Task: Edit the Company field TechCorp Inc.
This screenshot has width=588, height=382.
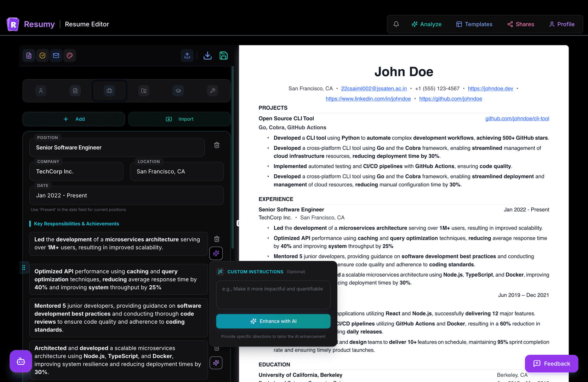Action: [76, 172]
